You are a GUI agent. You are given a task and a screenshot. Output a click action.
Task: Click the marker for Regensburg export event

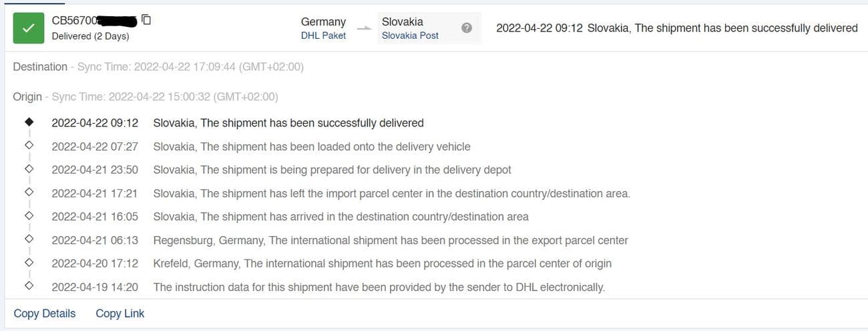pyautogui.click(x=29, y=240)
